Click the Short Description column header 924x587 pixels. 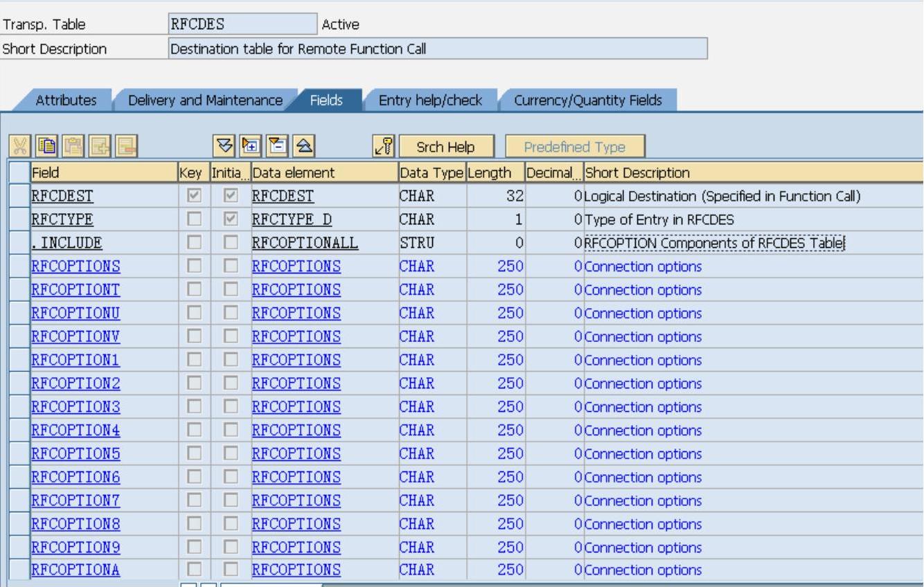pos(754,173)
